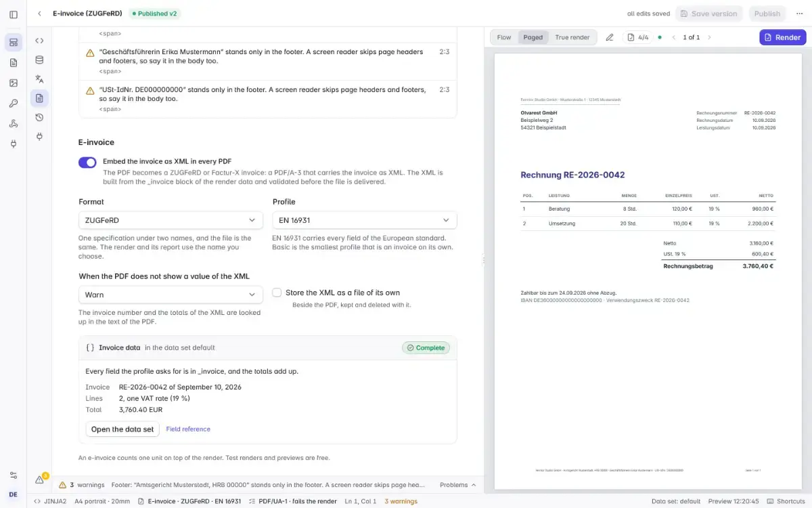Go to next preview page arrow
The width and height of the screenshot is (812, 508).
pos(709,37)
